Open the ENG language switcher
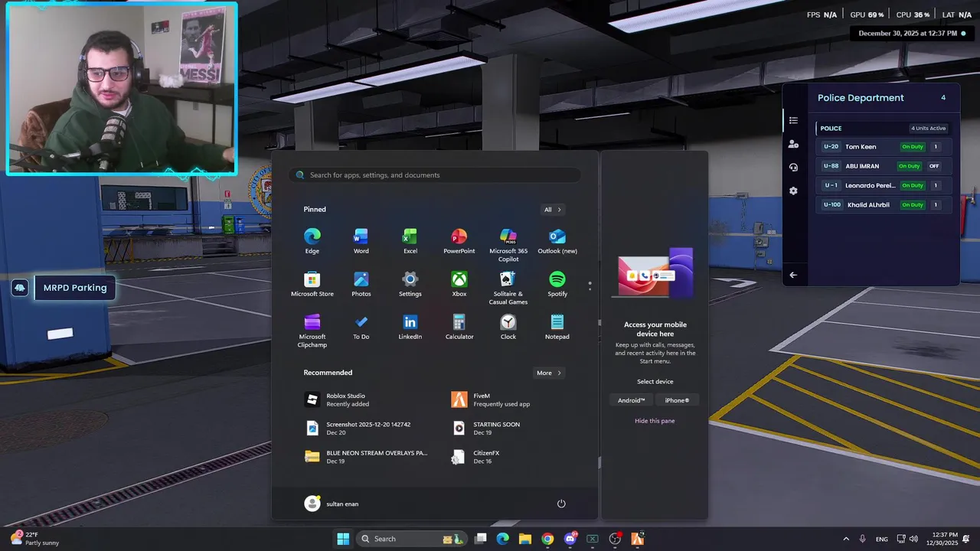The image size is (980, 551). point(882,539)
